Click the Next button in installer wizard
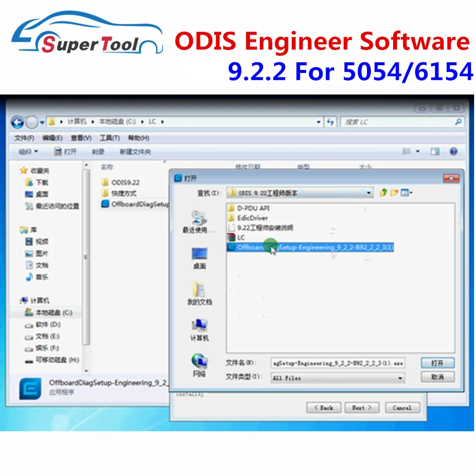Screen dimensions: 476x476 coord(362,408)
